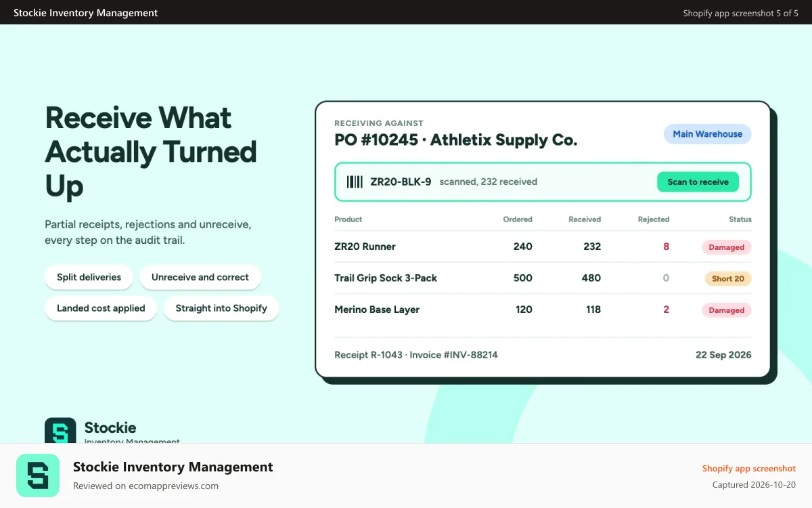Click the Status column header
The width and height of the screenshot is (812, 508).
pos(740,219)
